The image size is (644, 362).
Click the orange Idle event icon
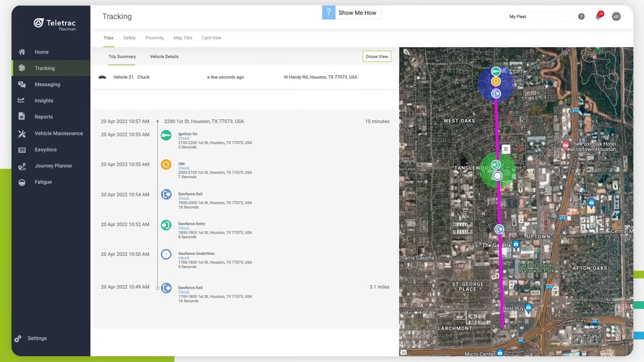(166, 165)
